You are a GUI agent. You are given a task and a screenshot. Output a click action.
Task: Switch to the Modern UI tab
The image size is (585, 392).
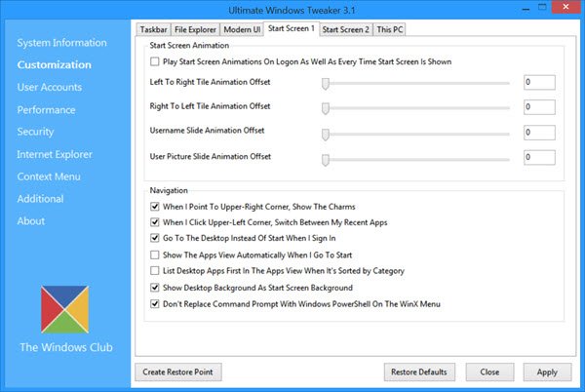point(242,29)
